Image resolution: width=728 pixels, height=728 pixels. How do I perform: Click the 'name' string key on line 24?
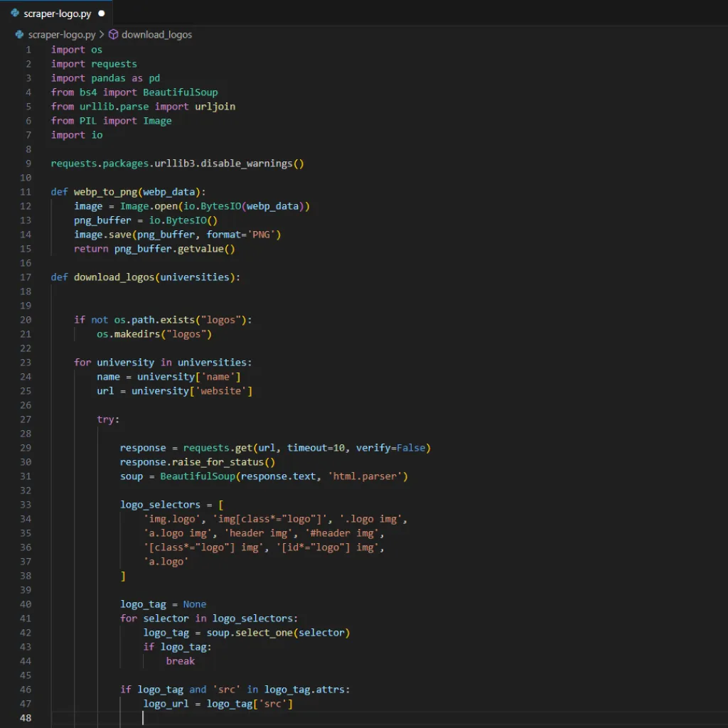218,377
